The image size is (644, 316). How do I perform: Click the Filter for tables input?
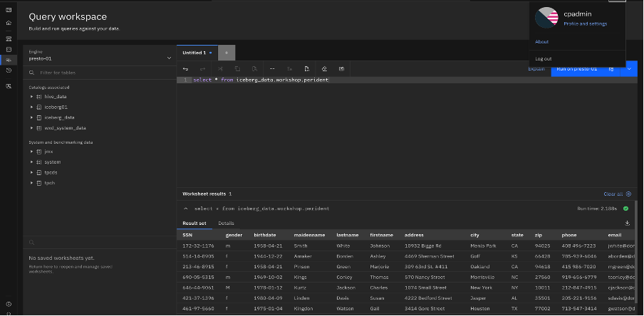click(x=100, y=73)
